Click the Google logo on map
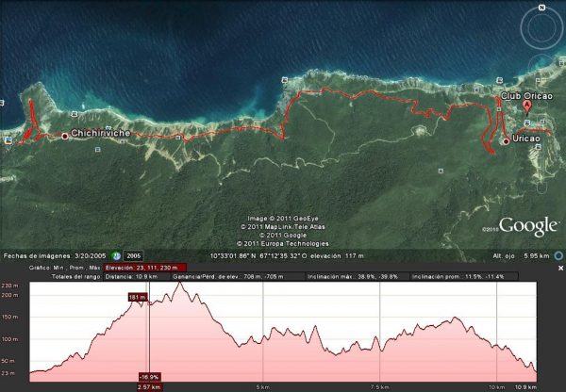The height and width of the screenshot is (392, 566). [529, 226]
